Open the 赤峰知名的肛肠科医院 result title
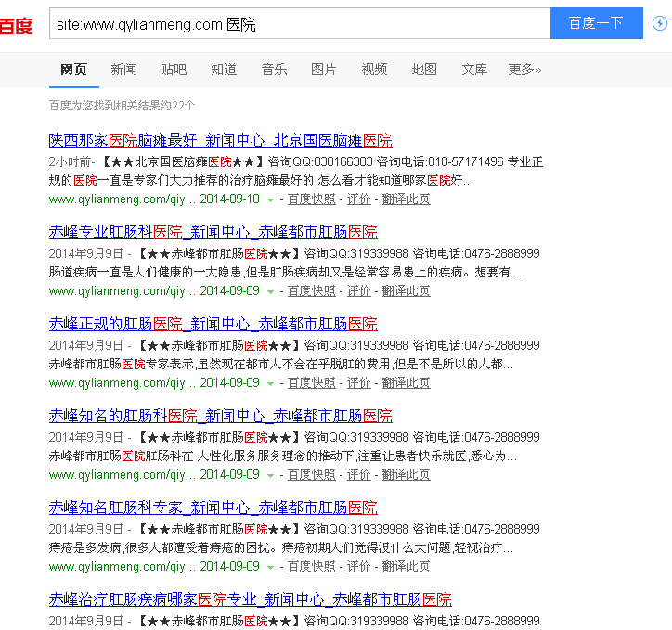Screen dimensions: 672x630 point(220,416)
